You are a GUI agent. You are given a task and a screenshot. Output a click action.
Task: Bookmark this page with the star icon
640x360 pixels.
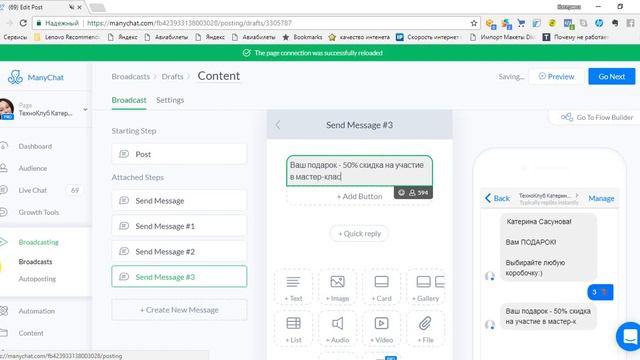473,23
